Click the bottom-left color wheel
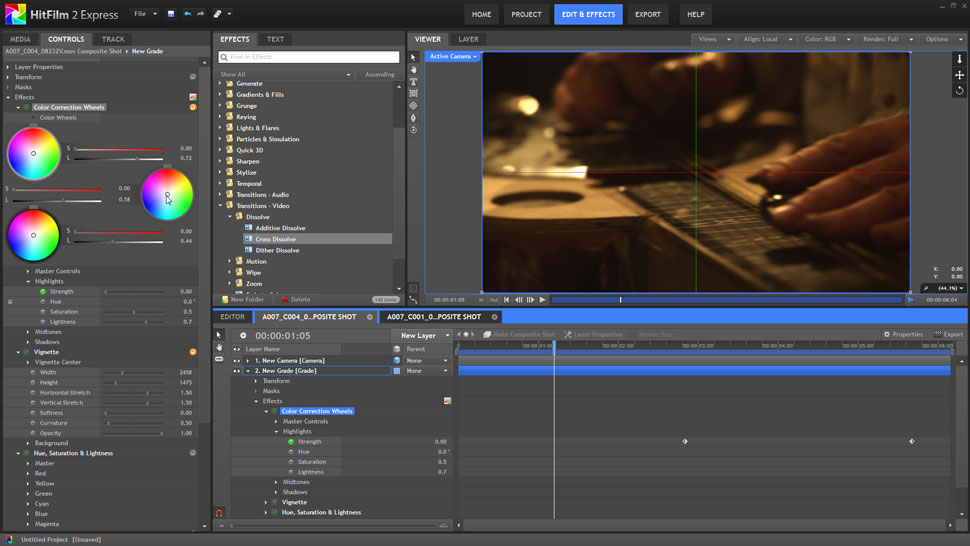Image resolution: width=970 pixels, height=546 pixels. pos(34,235)
